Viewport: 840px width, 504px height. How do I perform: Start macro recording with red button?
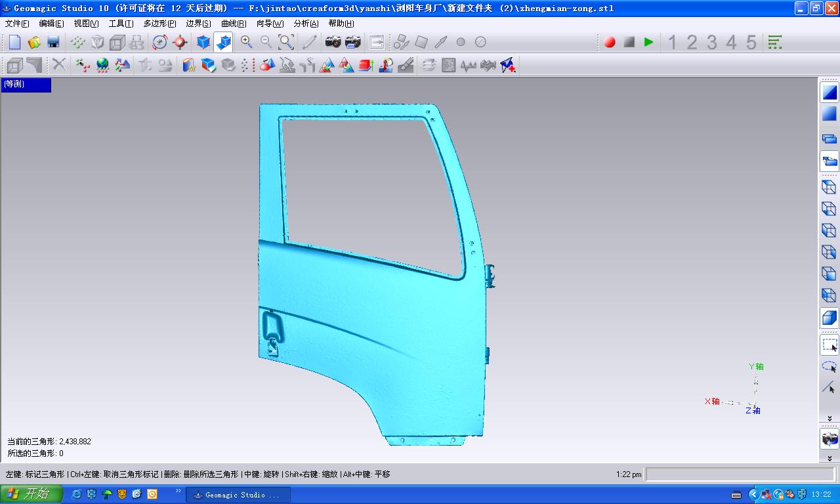click(x=610, y=43)
